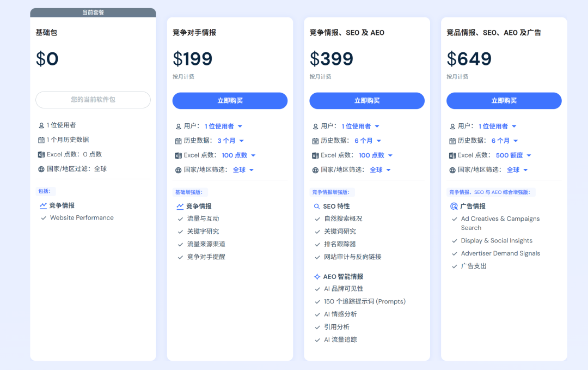Click $399 price text

[x=332, y=59]
